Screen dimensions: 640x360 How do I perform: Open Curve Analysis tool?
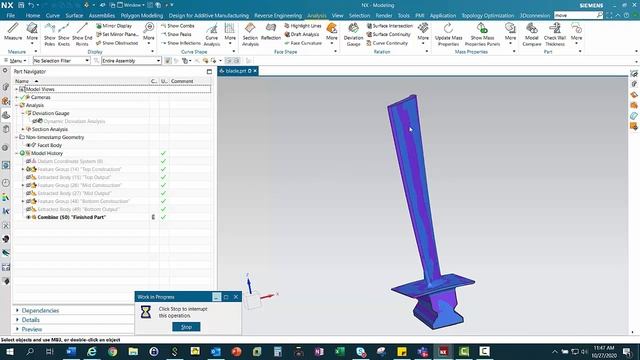[x=212, y=34]
